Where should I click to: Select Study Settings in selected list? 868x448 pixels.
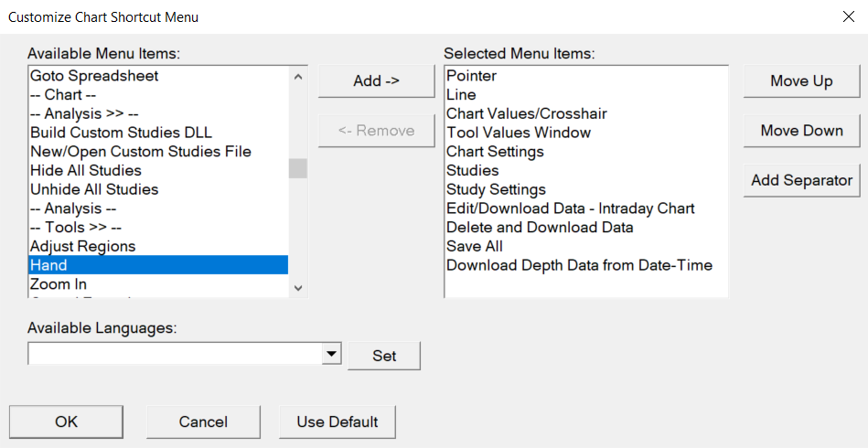pos(496,189)
